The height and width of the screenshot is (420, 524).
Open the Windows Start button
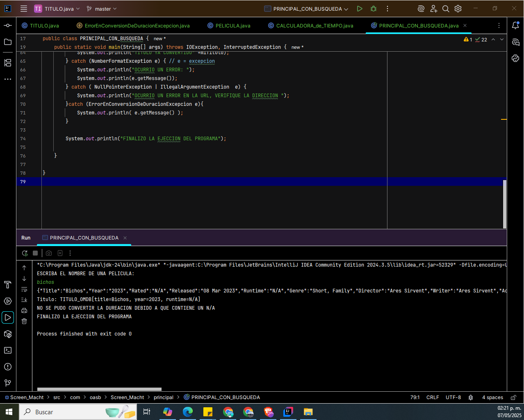tap(9, 412)
